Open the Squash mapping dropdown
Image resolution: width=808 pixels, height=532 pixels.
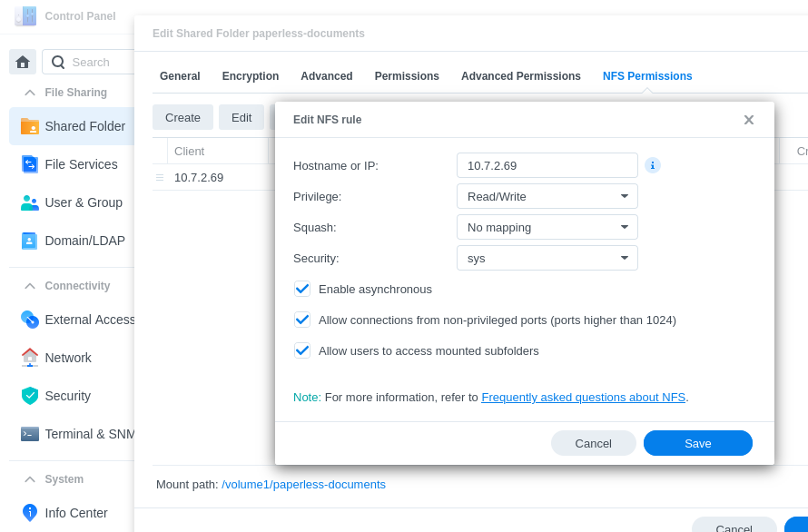[547, 227]
